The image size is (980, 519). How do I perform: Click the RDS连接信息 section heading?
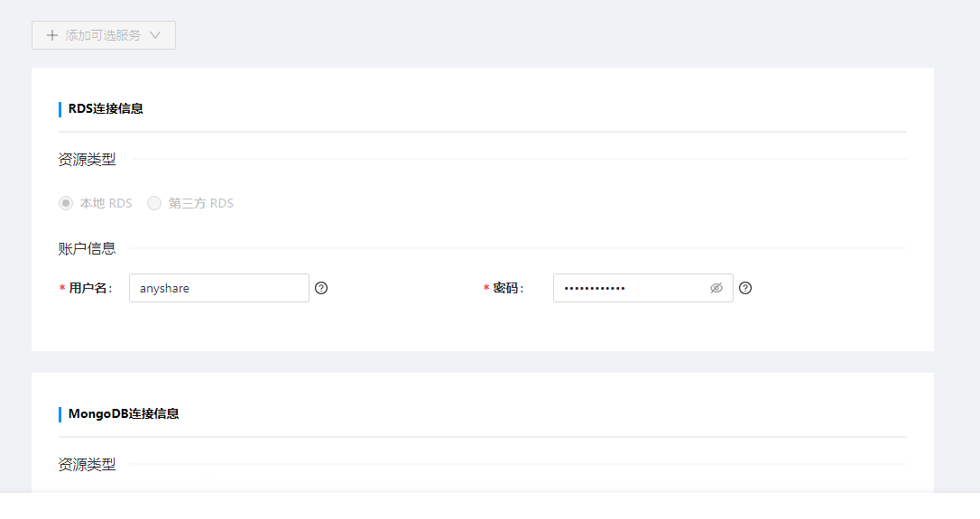pyautogui.click(x=106, y=109)
